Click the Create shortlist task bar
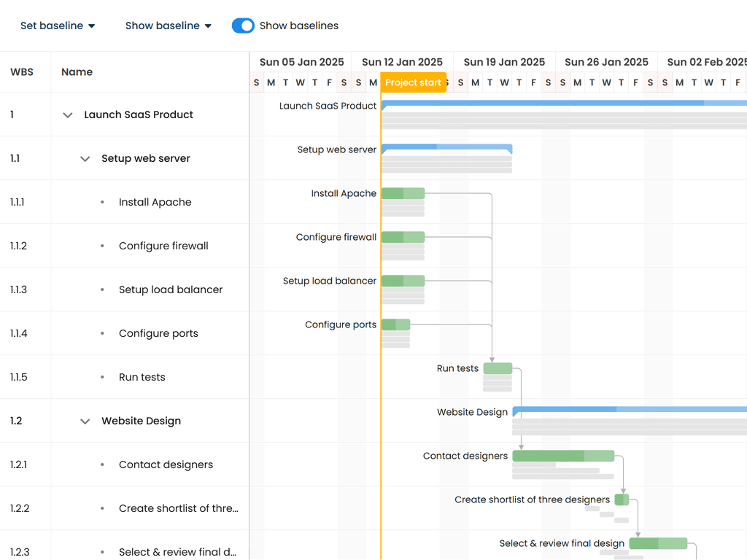The image size is (747, 560). 622,499
